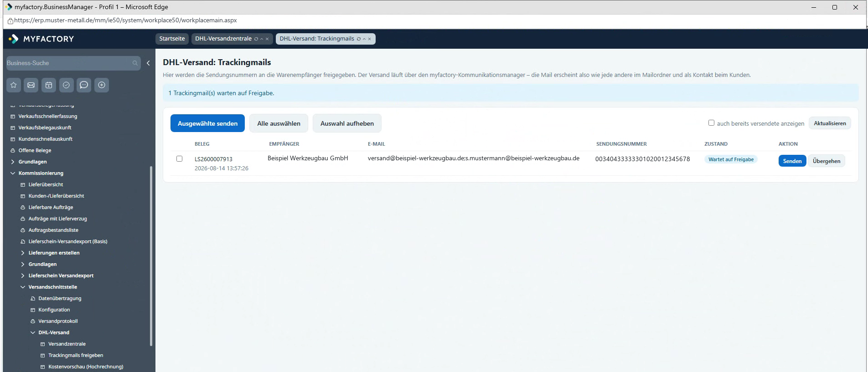Click Alle auswählen button
Screen dimensions: 868x372
[x=279, y=123]
